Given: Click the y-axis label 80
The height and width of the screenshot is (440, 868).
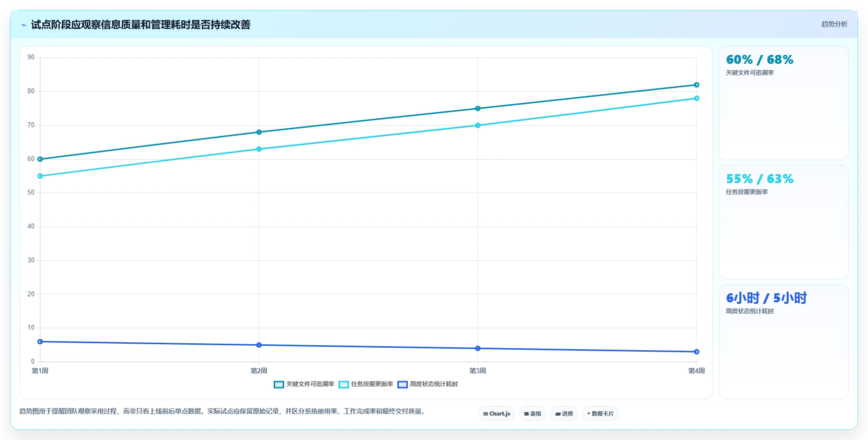Looking at the screenshot, I should (31, 91).
